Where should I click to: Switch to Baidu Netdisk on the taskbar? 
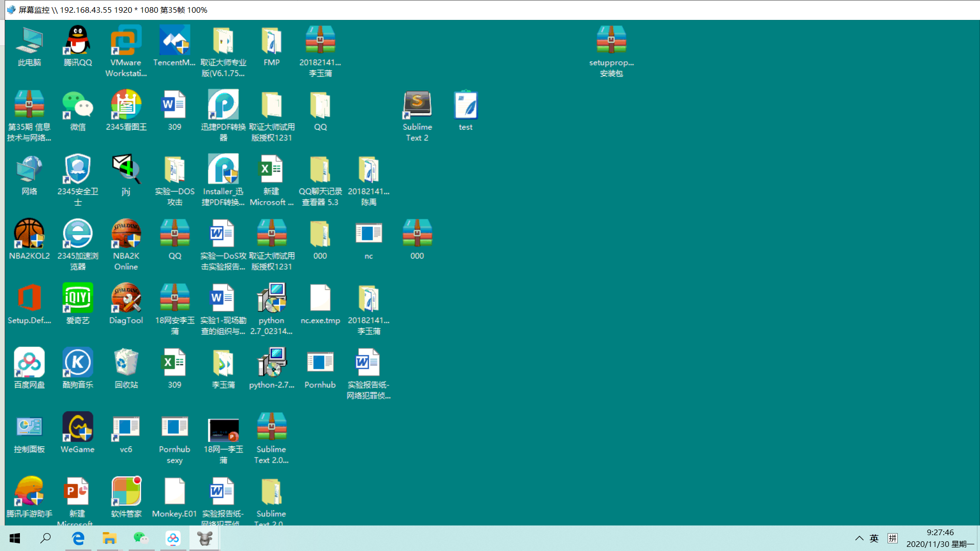pos(173,538)
